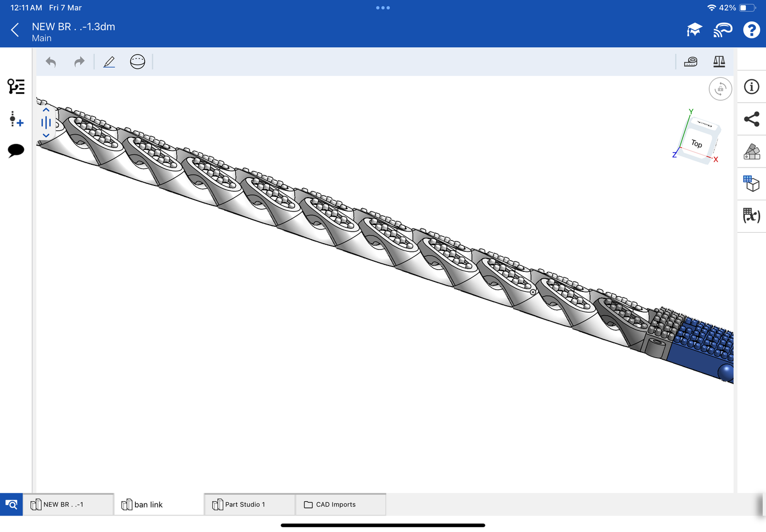Open the CAD Imports folder tab

coord(336,504)
